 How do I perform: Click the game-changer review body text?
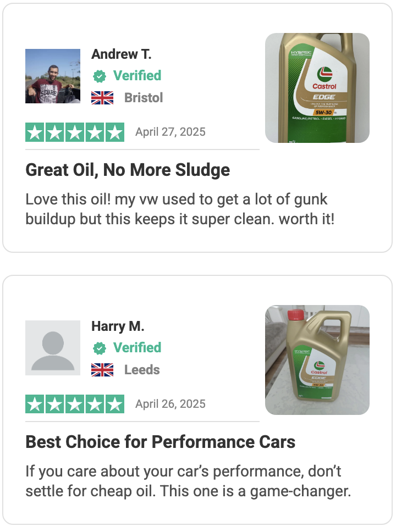[x=188, y=481]
